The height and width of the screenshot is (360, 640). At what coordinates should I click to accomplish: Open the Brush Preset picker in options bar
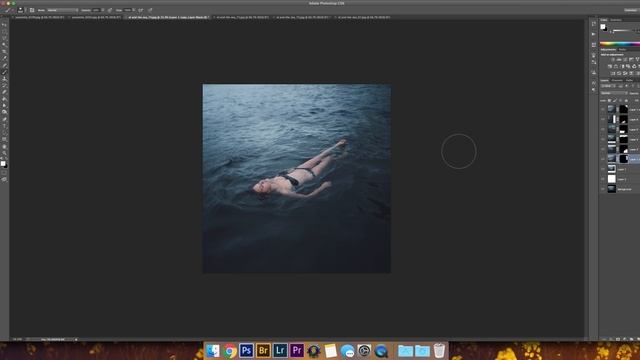(20, 10)
